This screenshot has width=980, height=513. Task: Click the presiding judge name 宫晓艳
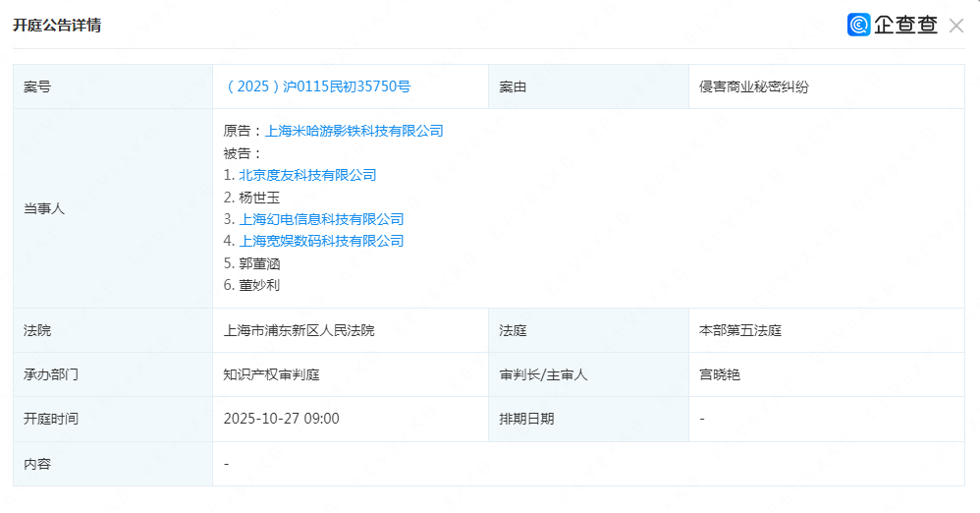tap(719, 374)
